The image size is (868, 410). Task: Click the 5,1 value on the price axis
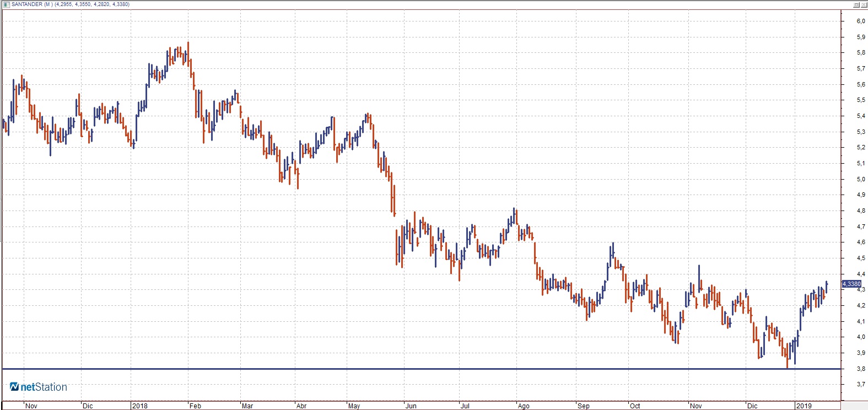[861, 164]
